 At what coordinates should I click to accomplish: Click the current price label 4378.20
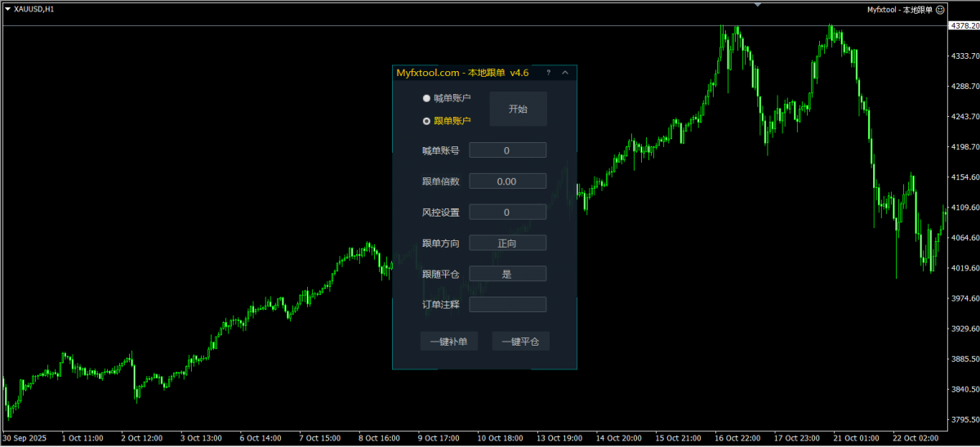[964, 26]
